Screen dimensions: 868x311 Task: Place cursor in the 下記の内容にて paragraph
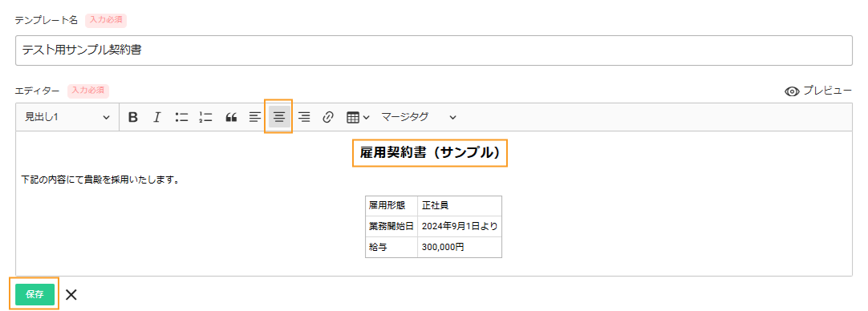99,180
